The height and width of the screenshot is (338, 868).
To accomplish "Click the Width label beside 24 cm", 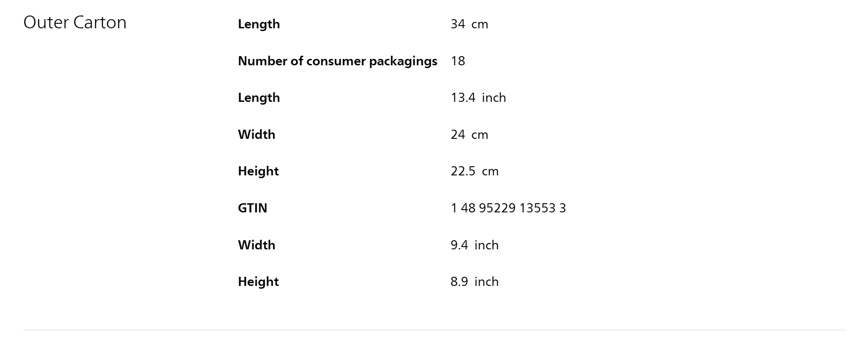I will (x=256, y=135).
